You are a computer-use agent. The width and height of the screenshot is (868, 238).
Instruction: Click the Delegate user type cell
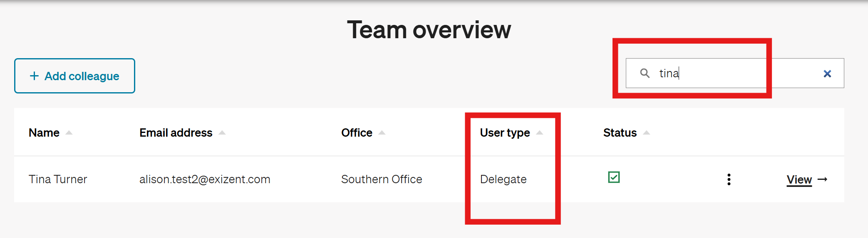pos(503,179)
